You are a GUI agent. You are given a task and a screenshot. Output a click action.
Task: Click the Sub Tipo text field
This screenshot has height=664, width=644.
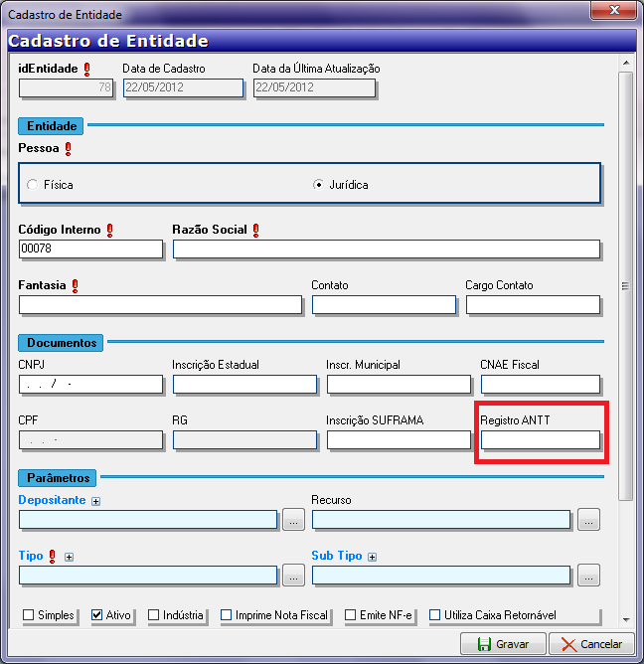441,576
